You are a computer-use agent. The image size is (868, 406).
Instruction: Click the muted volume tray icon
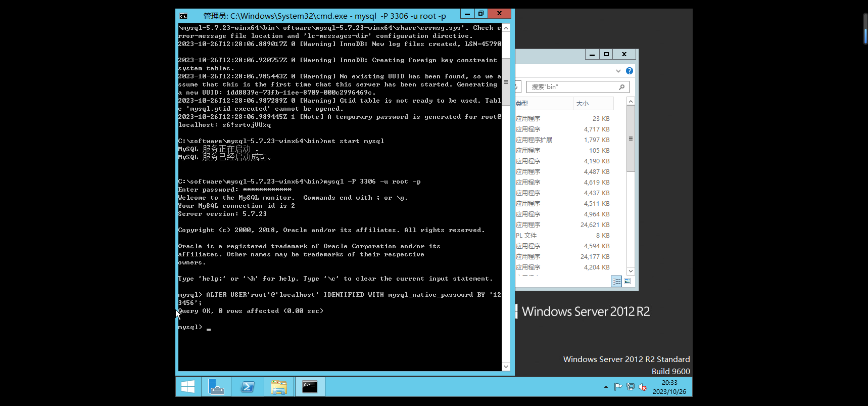click(643, 387)
